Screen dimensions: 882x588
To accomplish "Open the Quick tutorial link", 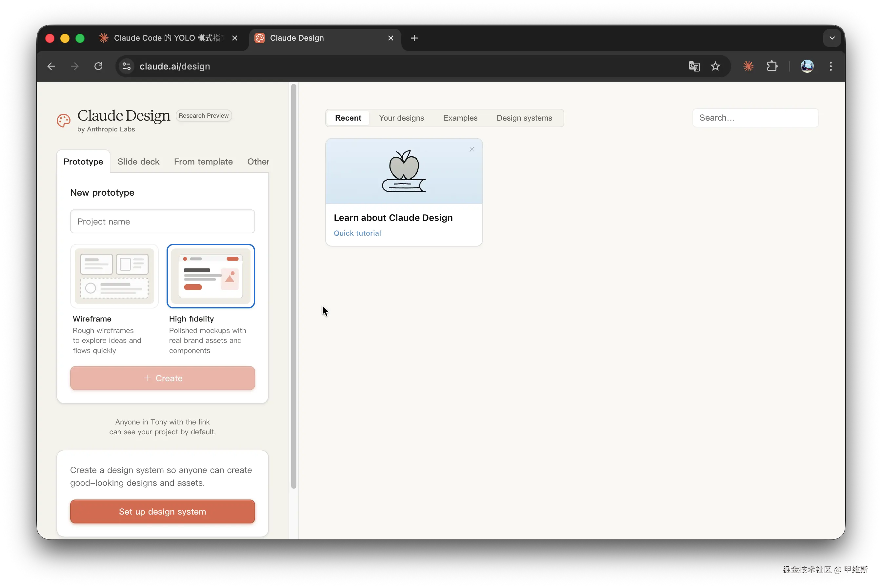I will tap(357, 233).
